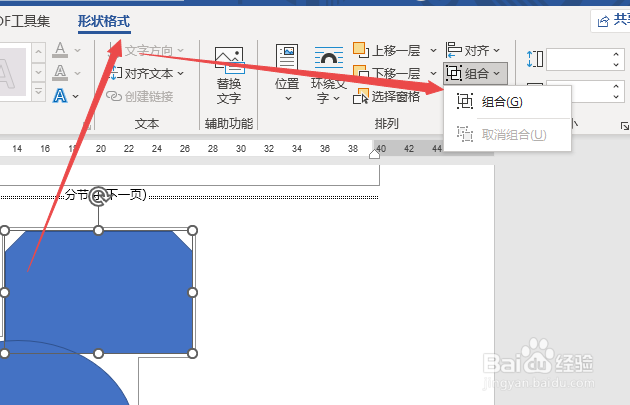Screen dimensions: 630x405
Task: Open the 形状格式 ribbon tab
Action: [x=104, y=21]
